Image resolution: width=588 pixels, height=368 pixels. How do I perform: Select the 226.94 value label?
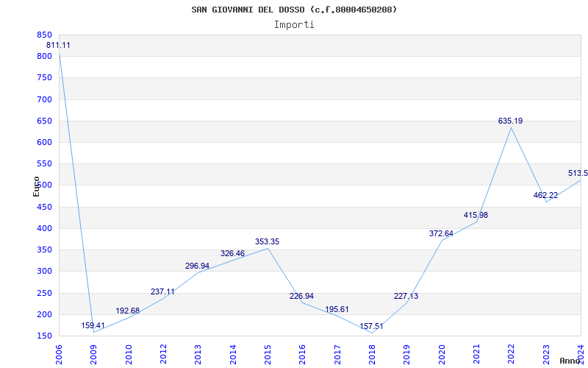(301, 297)
